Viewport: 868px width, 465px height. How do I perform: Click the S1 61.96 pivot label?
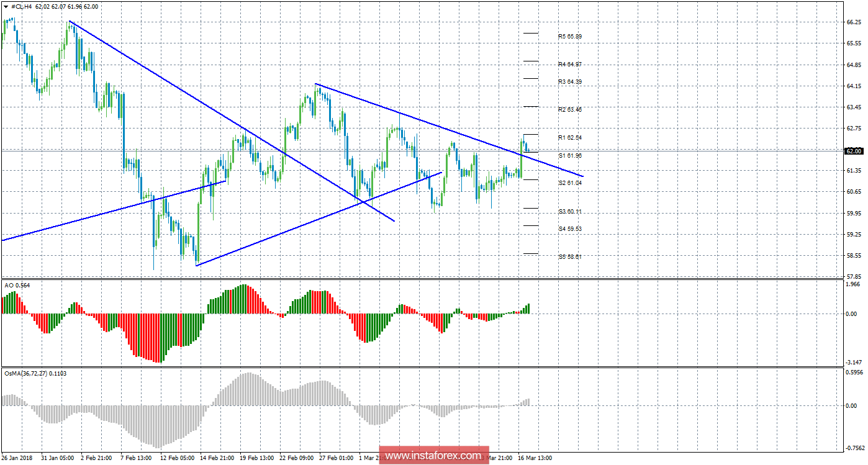[x=570, y=155]
